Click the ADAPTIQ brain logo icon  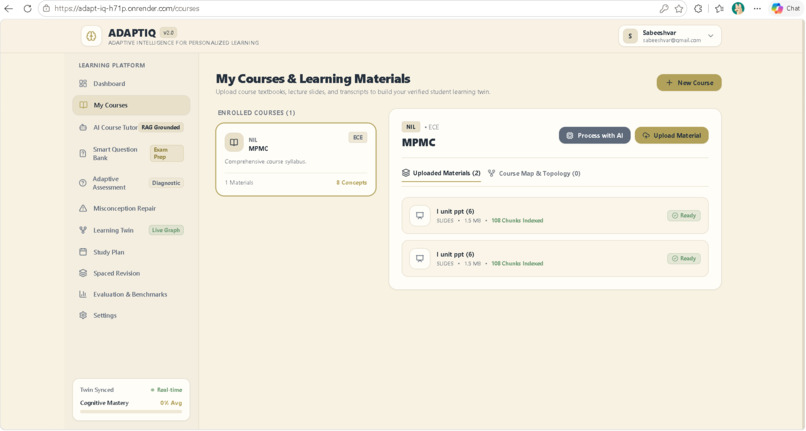point(91,36)
